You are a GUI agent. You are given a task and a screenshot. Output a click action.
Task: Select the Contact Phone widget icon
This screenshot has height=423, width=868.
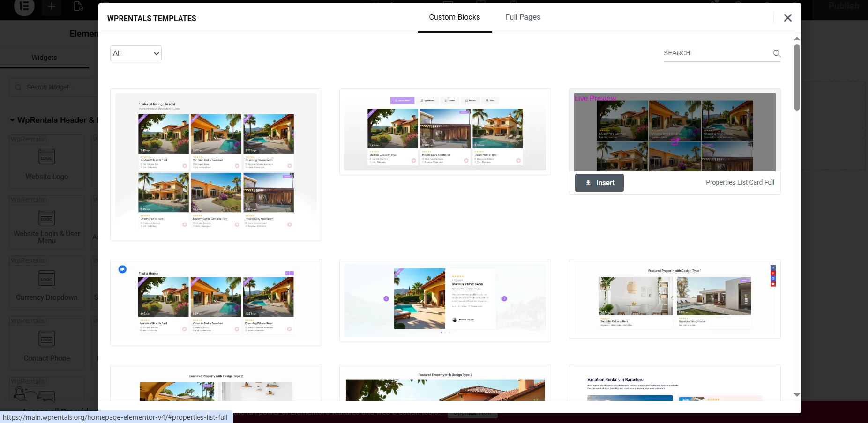click(47, 339)
